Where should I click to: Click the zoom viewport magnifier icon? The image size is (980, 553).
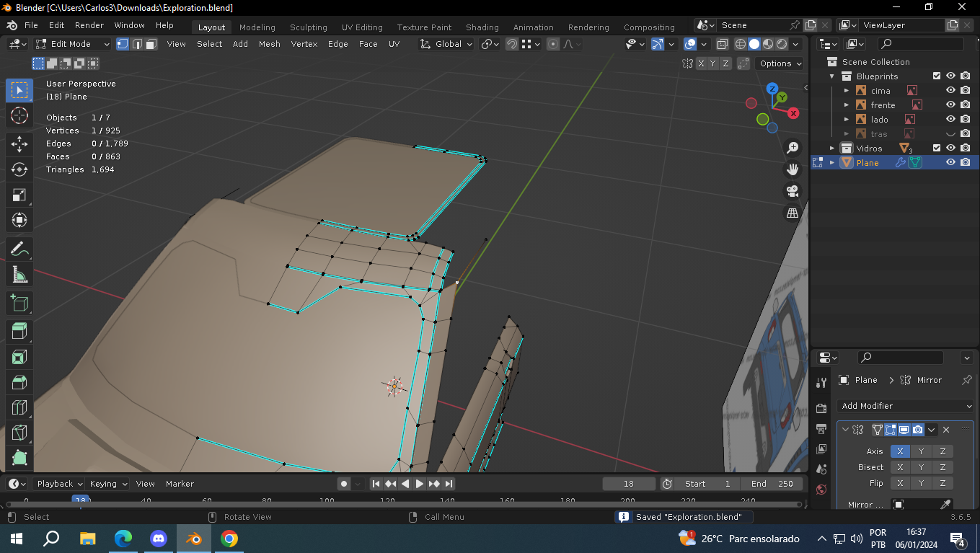(x=793, y=148)
